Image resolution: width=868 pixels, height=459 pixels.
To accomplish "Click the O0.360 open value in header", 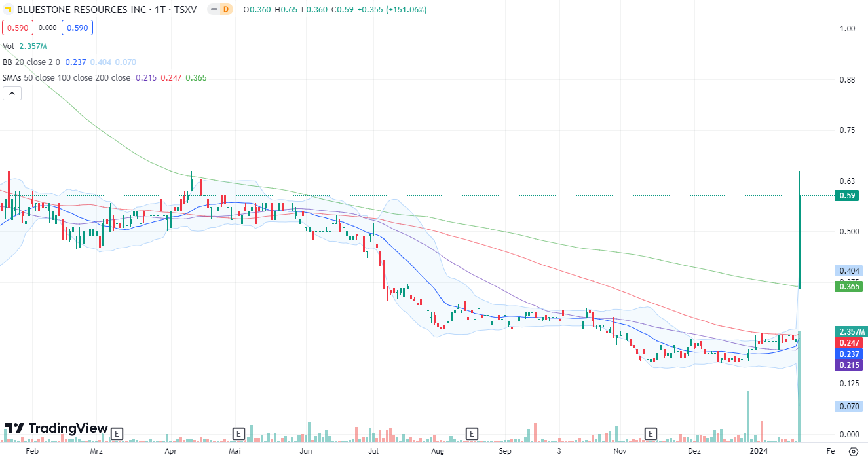I will tap(256, 10).
